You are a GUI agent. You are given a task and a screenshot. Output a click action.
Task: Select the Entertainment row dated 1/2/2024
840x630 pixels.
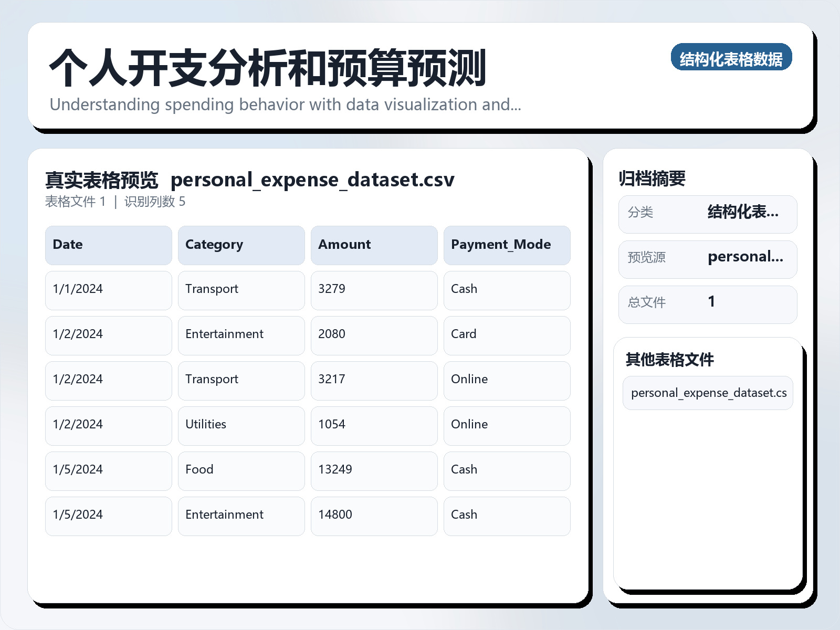241,335
